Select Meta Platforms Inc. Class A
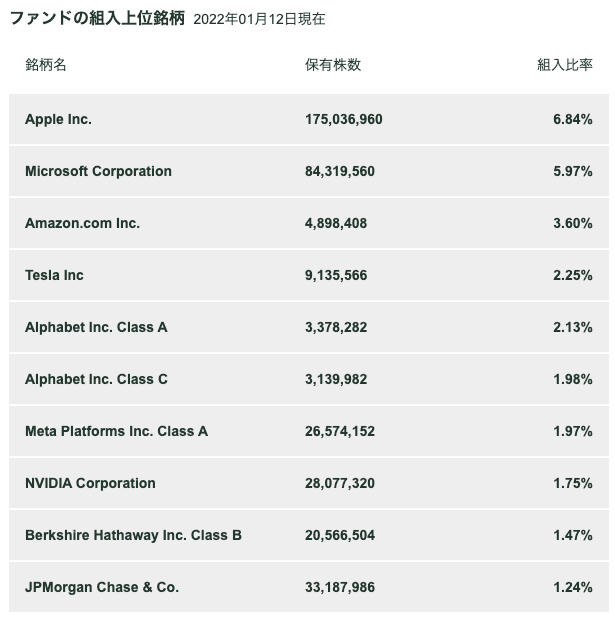615x620 pixels. pos(116,431)
